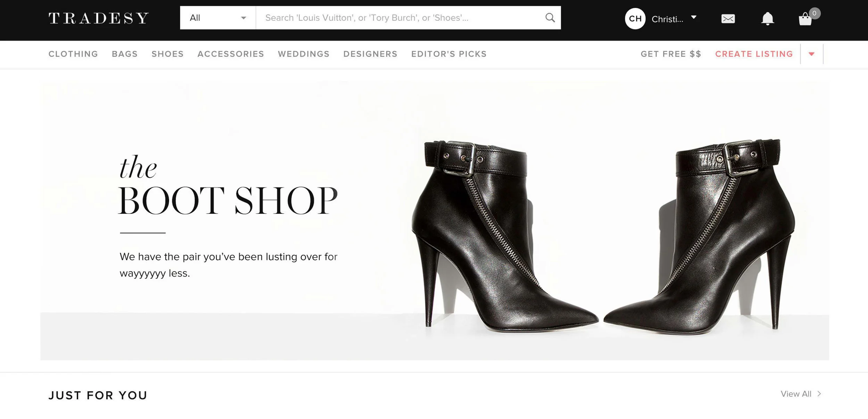Click the View All arrow chevron

point(819,394)
